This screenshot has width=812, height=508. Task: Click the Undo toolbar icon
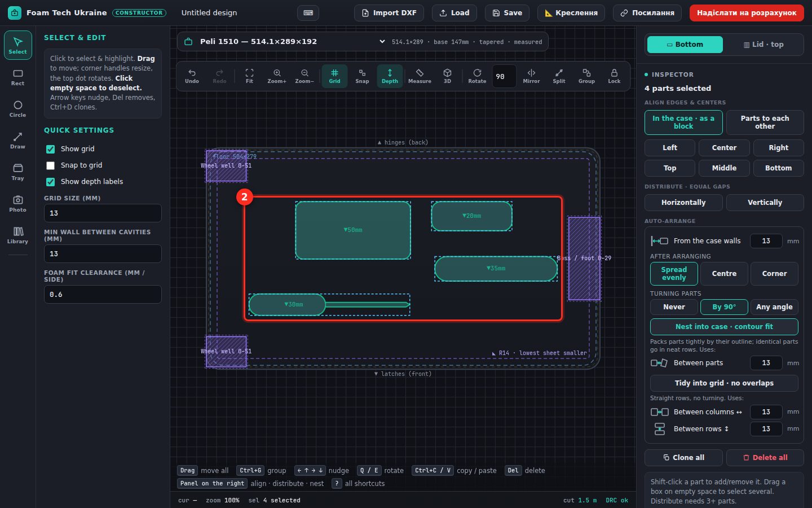point(192,76)
